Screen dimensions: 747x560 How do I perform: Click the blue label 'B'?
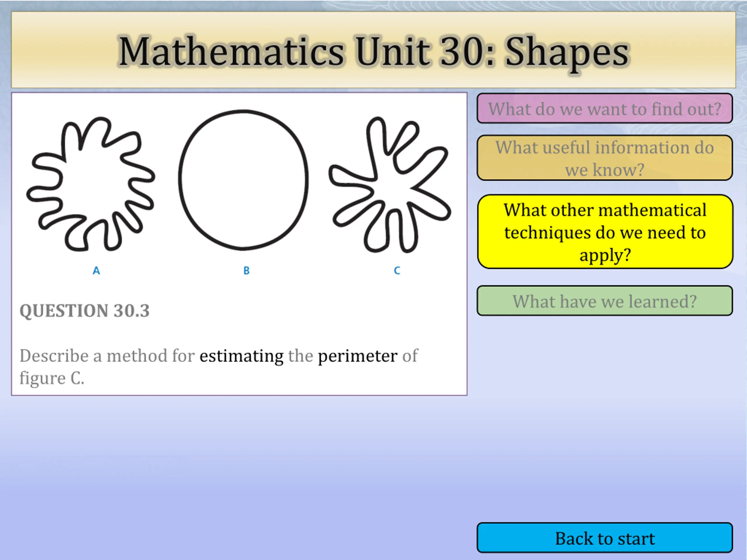247,270
